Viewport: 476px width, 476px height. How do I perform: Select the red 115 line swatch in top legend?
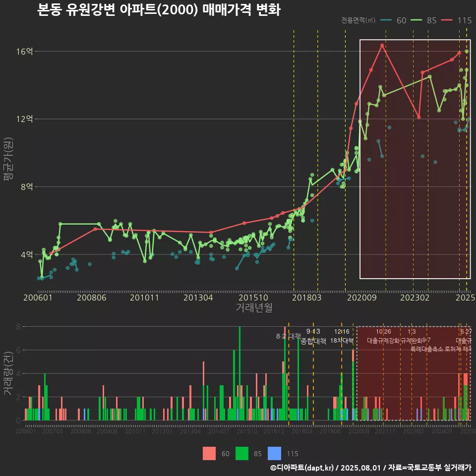[447, 20]
